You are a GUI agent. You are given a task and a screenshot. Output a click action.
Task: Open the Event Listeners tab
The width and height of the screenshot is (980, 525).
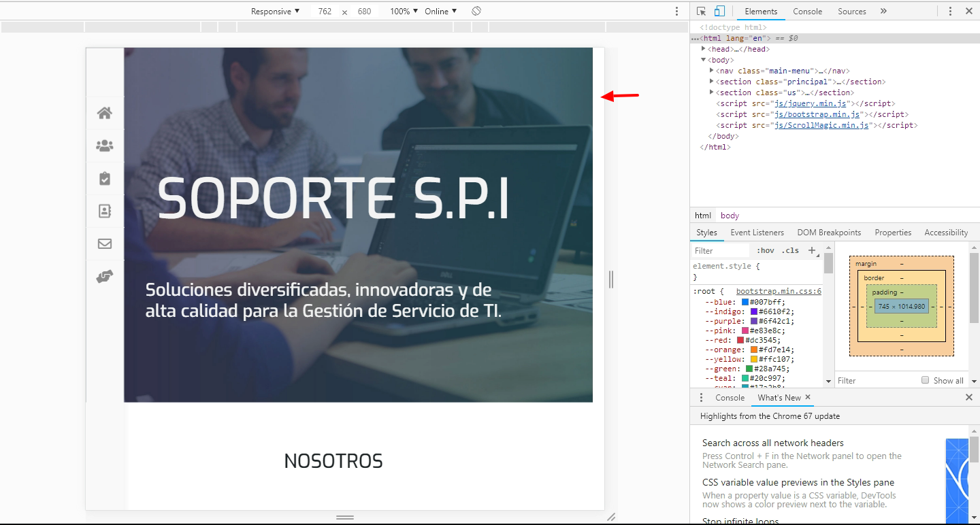pos(757,233)
